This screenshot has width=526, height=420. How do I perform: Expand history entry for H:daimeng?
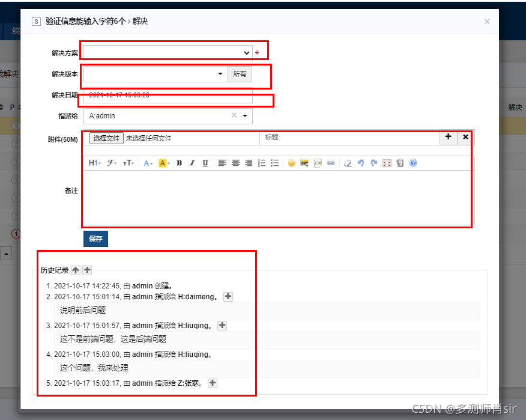coord(228,296)
